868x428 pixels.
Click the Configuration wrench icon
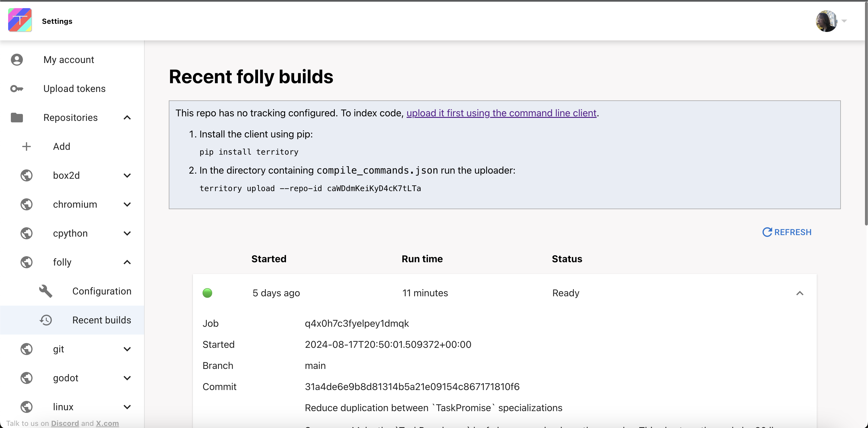(46, 291)
